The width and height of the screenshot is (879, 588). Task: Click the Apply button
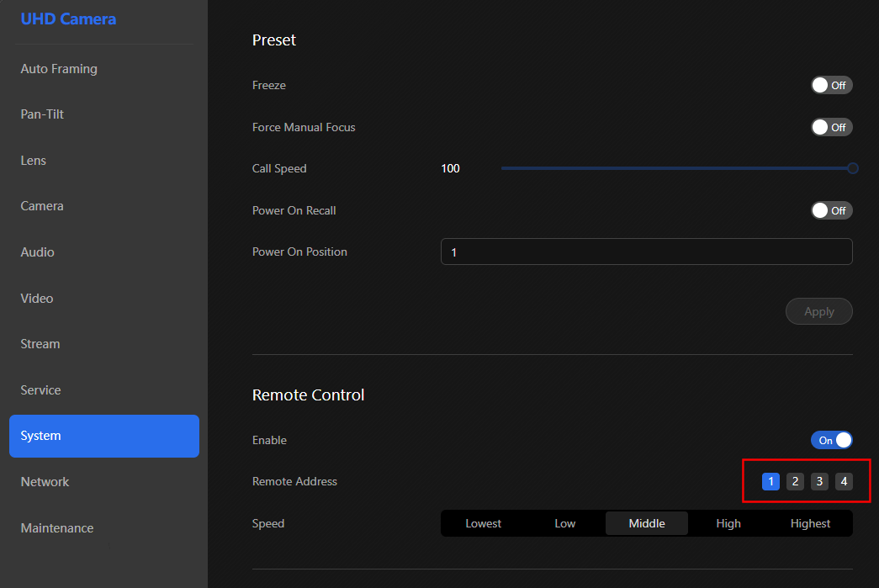coord(819,311)
